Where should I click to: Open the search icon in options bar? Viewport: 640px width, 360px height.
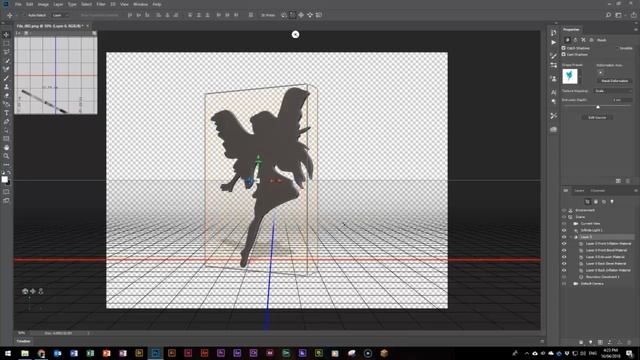click(609, 15)
